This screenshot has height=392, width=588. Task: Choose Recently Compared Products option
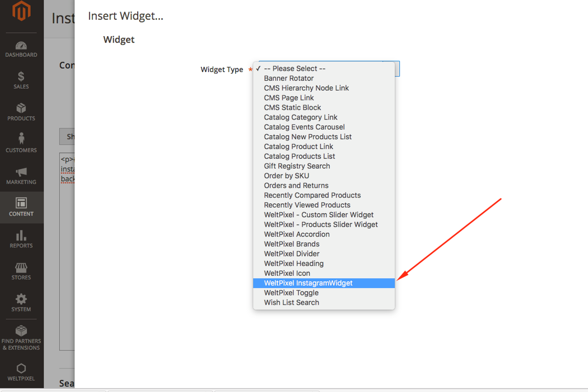tap(324, 196)
